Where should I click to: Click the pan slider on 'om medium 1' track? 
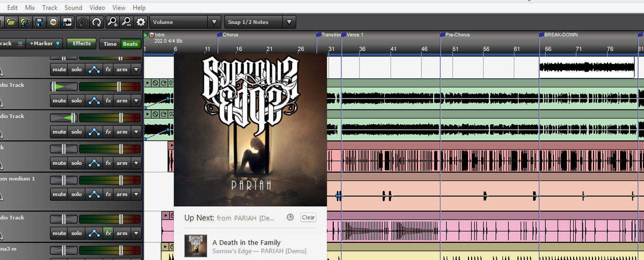[64, 179]
